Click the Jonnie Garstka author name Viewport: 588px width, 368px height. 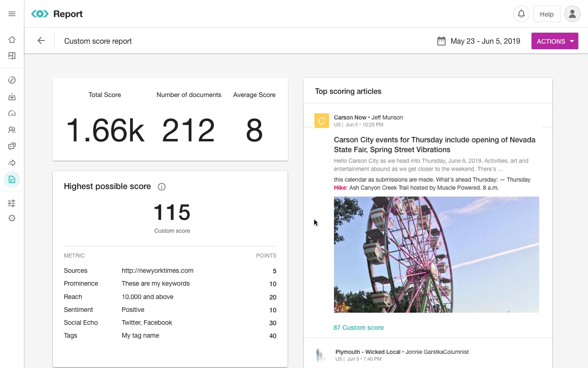[x=437, y=352]
